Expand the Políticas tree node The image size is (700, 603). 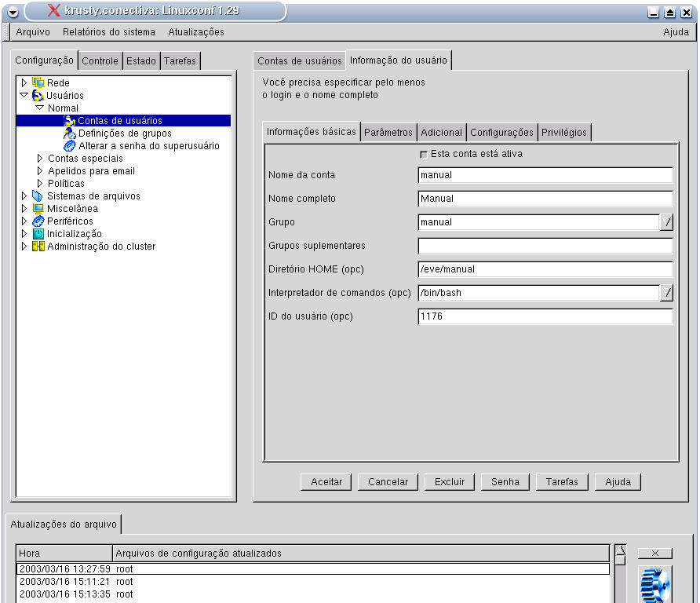(x=40, y=183)
